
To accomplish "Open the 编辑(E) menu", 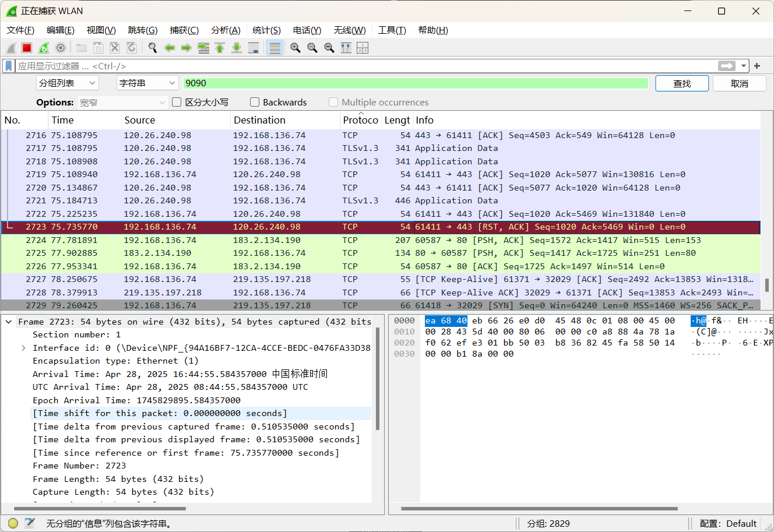I will click(x=61, y=30).
